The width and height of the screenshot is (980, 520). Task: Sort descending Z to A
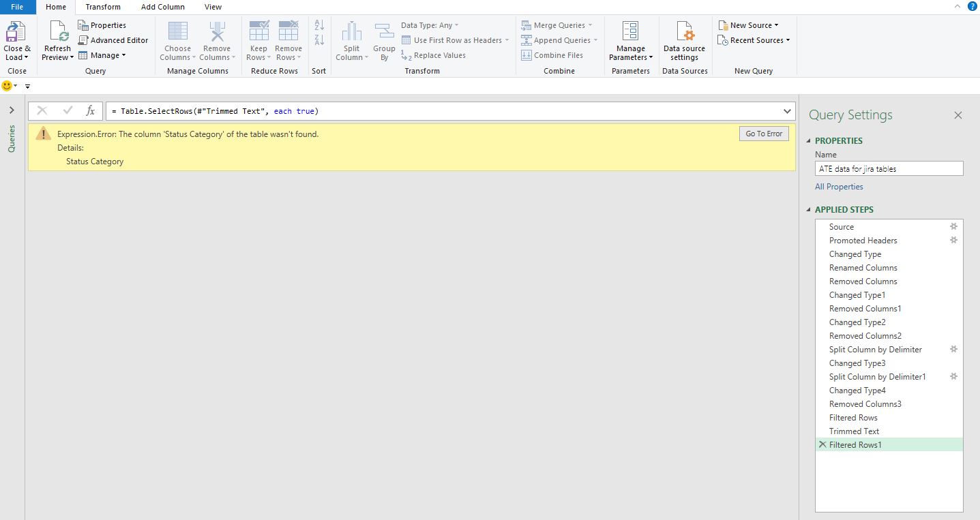319,40
